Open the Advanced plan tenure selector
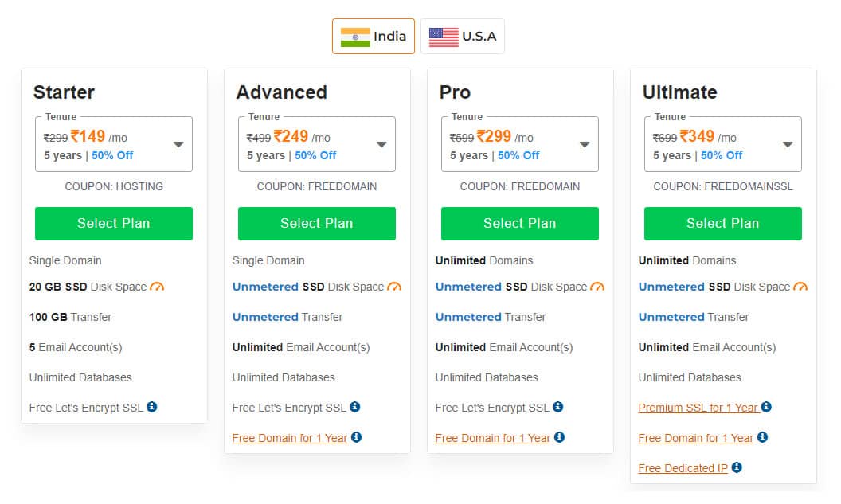 pyautogui.click(x=381, y=143)
